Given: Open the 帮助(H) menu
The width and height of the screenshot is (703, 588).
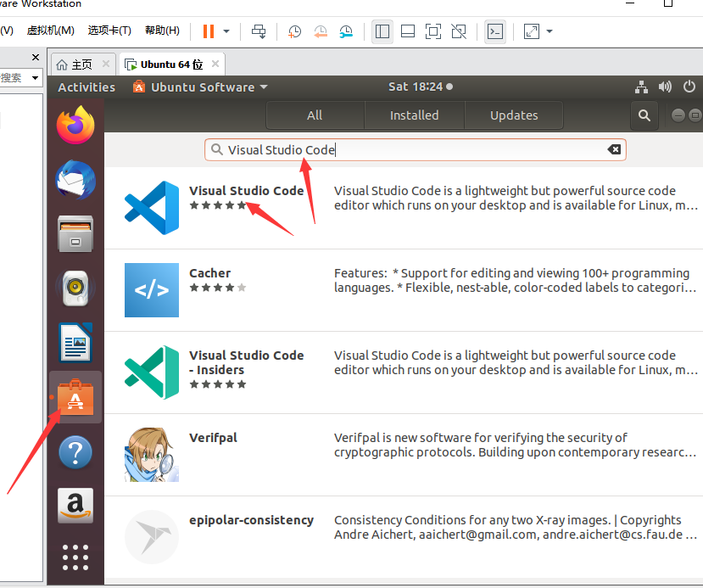Looking at the screenshot, I should [162, 31].
